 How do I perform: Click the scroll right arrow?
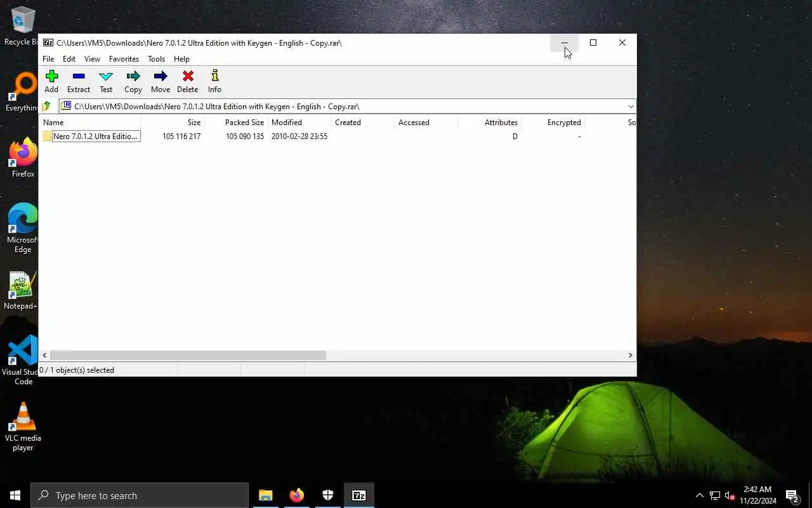tap(631, 356)
